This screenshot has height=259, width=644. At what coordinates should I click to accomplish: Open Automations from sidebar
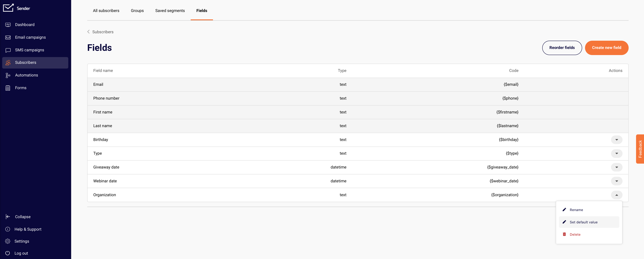coord(26,75)
